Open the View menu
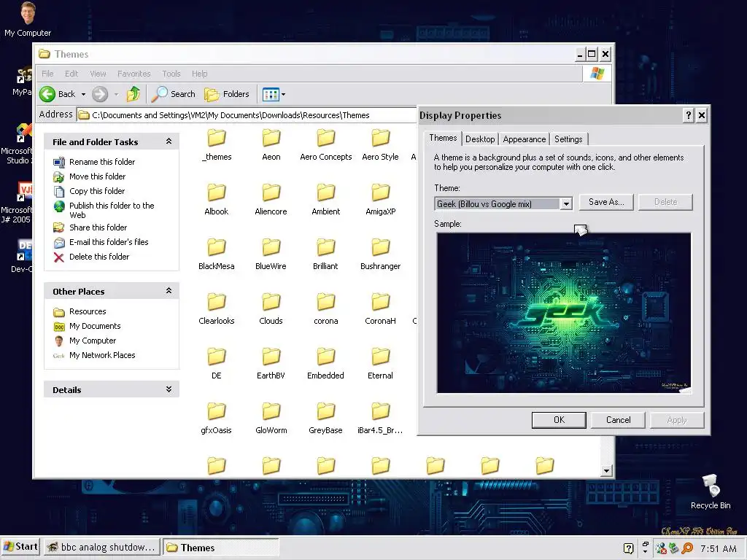This screenshot has height=560, width=747. (98, 74)
